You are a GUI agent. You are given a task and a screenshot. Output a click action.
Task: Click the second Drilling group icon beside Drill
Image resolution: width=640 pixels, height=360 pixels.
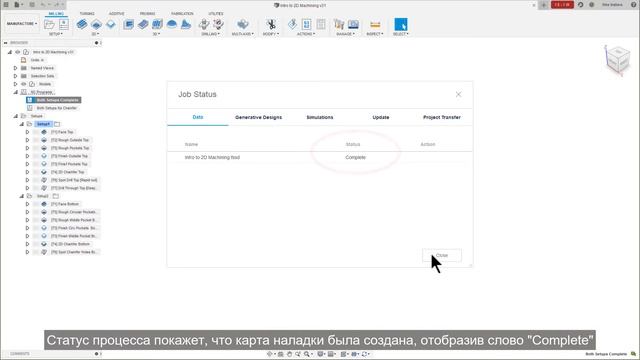click(x=218, y=24)
